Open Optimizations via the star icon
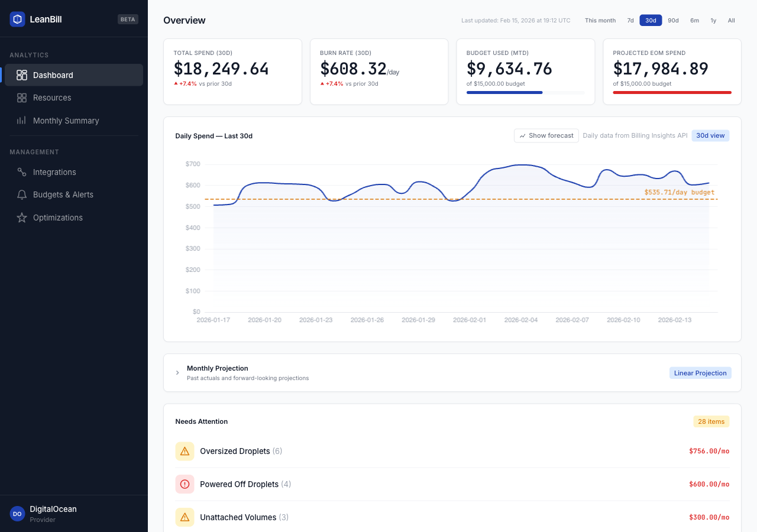 click(x=22, y=218)
